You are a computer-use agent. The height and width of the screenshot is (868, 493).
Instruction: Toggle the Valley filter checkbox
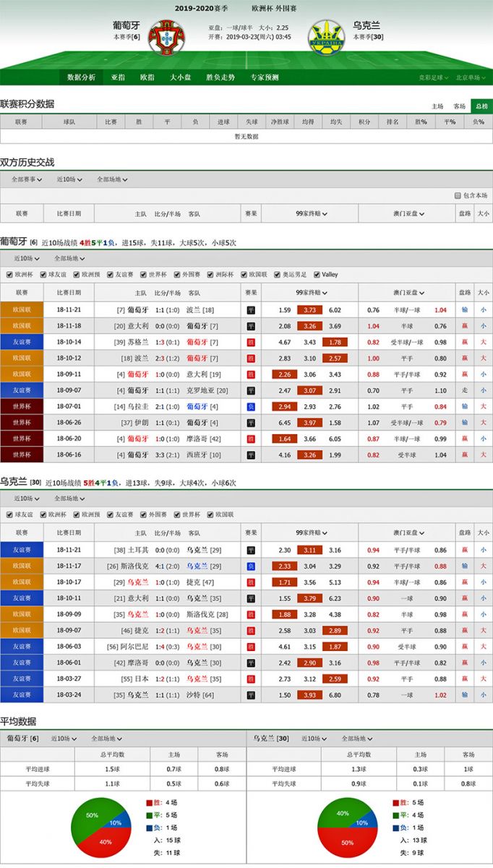point(316,275)
